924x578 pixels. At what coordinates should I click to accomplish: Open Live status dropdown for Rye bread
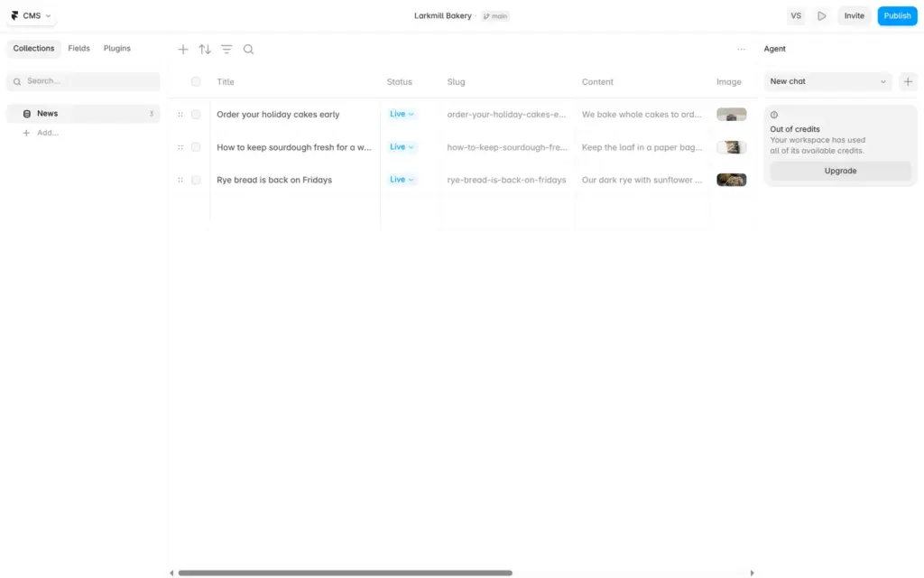(402, 180)
